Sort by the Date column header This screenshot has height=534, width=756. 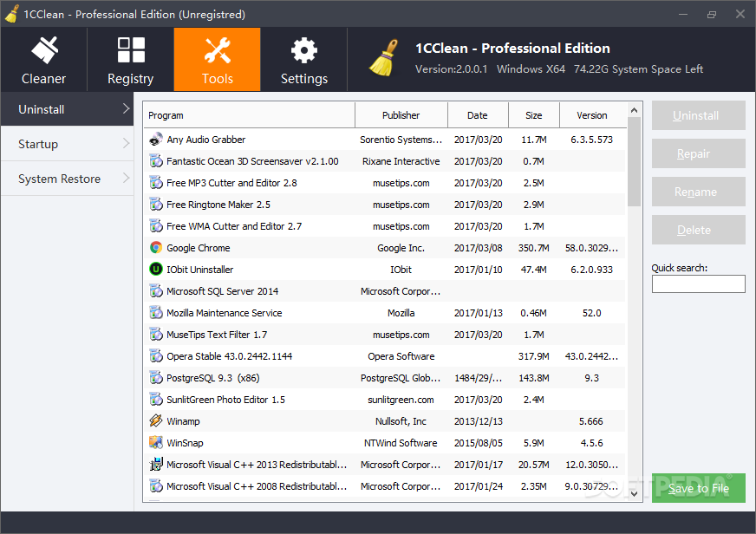pos(478,115)
